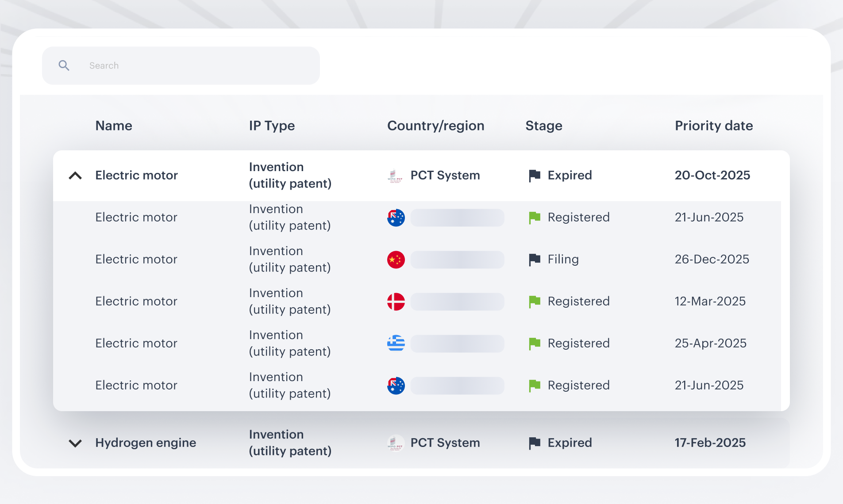Click the WIPO PCT logo beside Hydrogen engine
This screenshot has height=504, width=843.
click(395, 443)
